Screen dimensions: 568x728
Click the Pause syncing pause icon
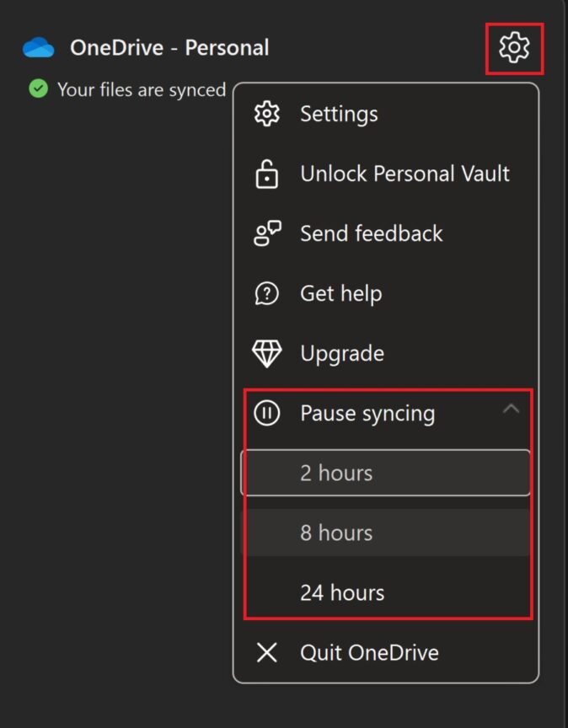266,413
